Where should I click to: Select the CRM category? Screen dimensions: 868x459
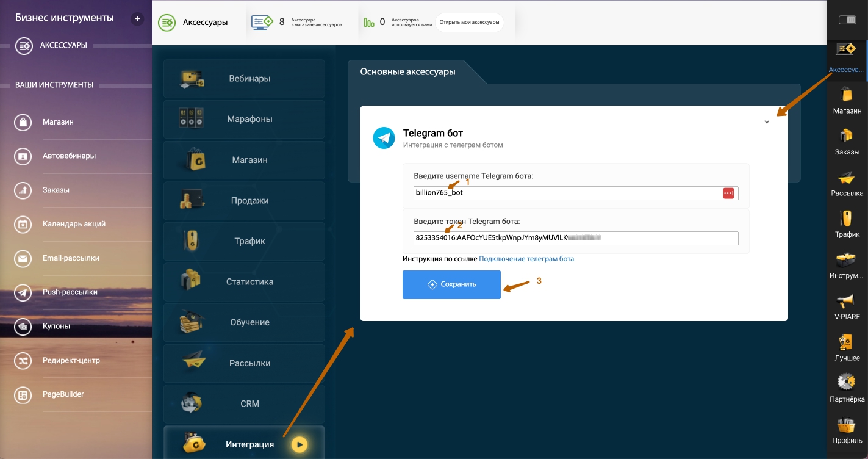pos(244,403)
